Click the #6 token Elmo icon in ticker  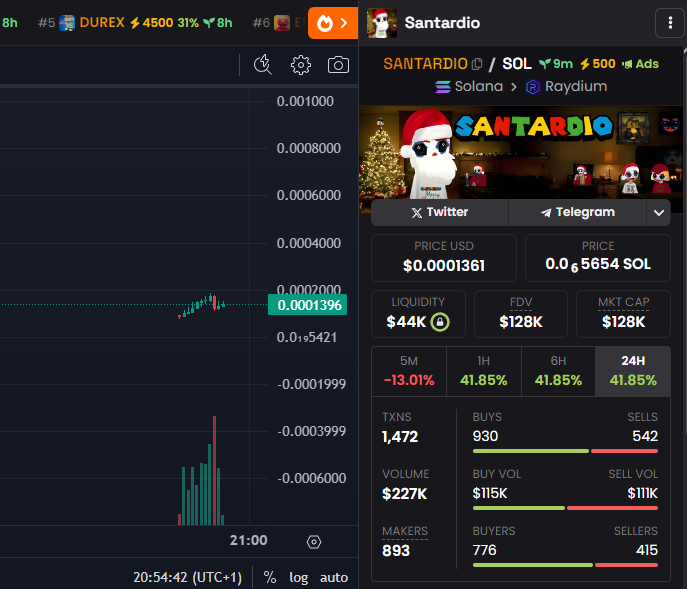282,22
